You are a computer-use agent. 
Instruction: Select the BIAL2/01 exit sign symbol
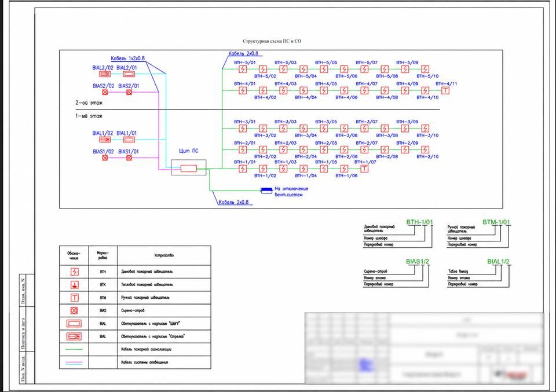tap(129, 74)
